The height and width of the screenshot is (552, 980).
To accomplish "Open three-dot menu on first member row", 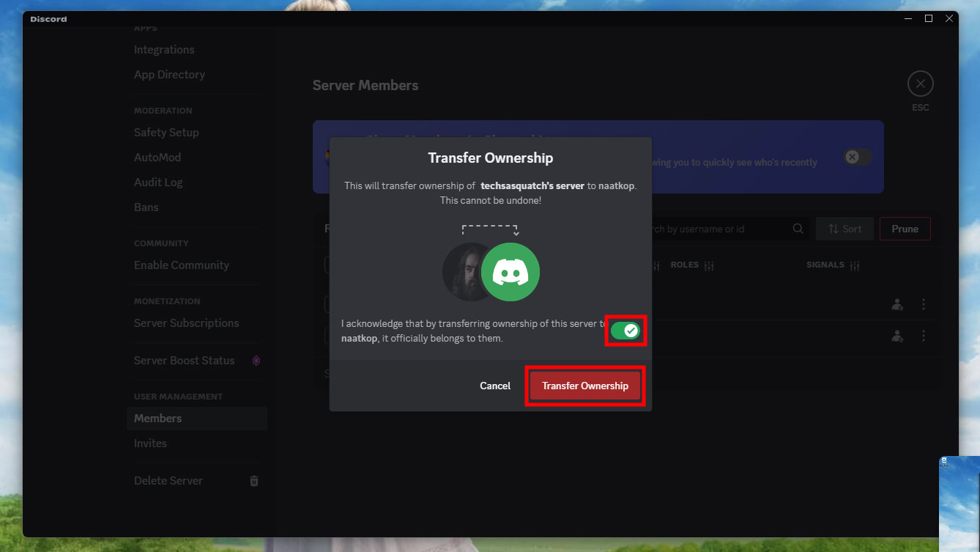I will [x=924, y=303].
